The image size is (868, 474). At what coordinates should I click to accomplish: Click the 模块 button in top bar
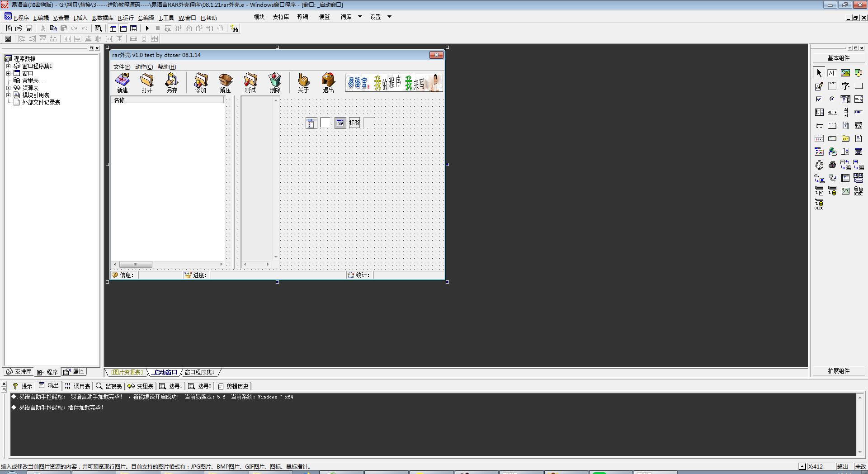pos(259,17)
